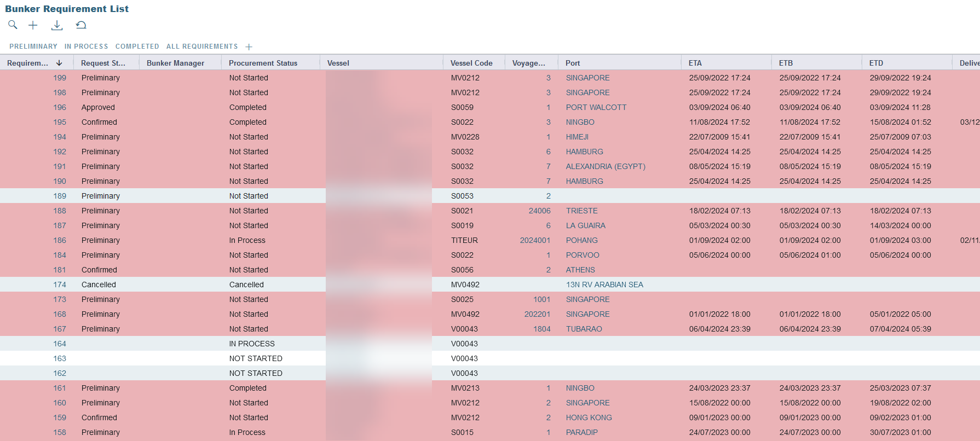
Task: Show the All Requirements tab
Action: coord(202,47)
